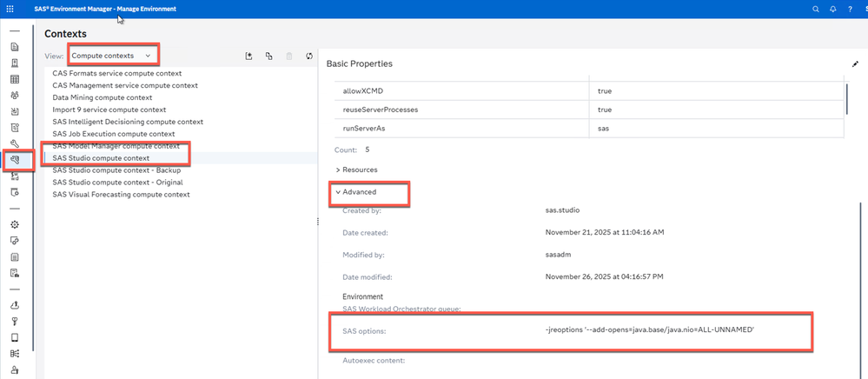Click the 'Autoexec content:' label
Viewport: 868px width, 379px height.
click(374, 361)
